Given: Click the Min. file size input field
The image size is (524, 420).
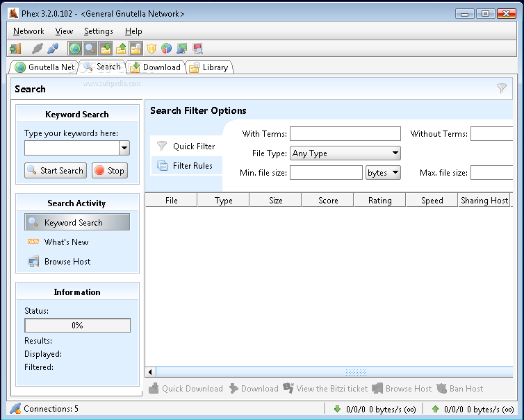Looking at the screenshot, I should 326,173.
